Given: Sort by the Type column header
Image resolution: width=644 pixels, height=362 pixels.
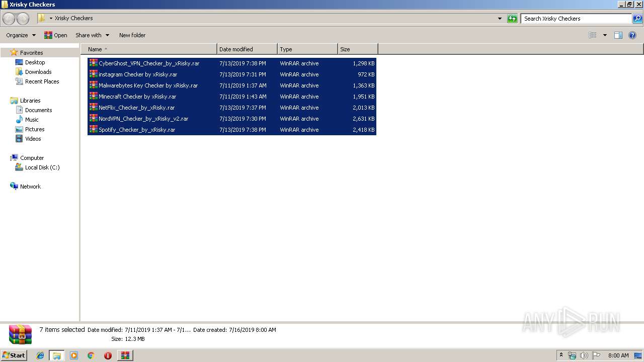Looking at the screenshot, I should 307,49.
